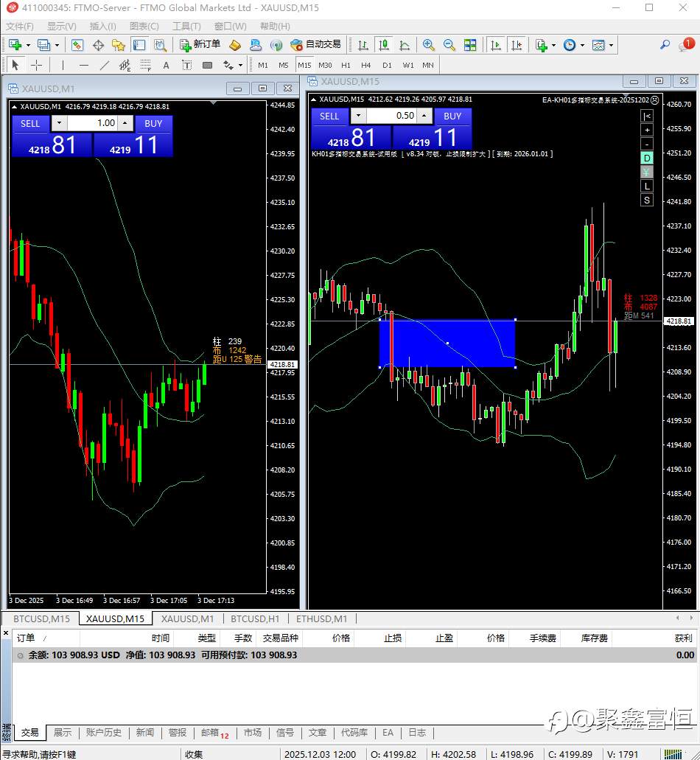
Task: Select the equidistant channel tool
Action: click(125, 65)
